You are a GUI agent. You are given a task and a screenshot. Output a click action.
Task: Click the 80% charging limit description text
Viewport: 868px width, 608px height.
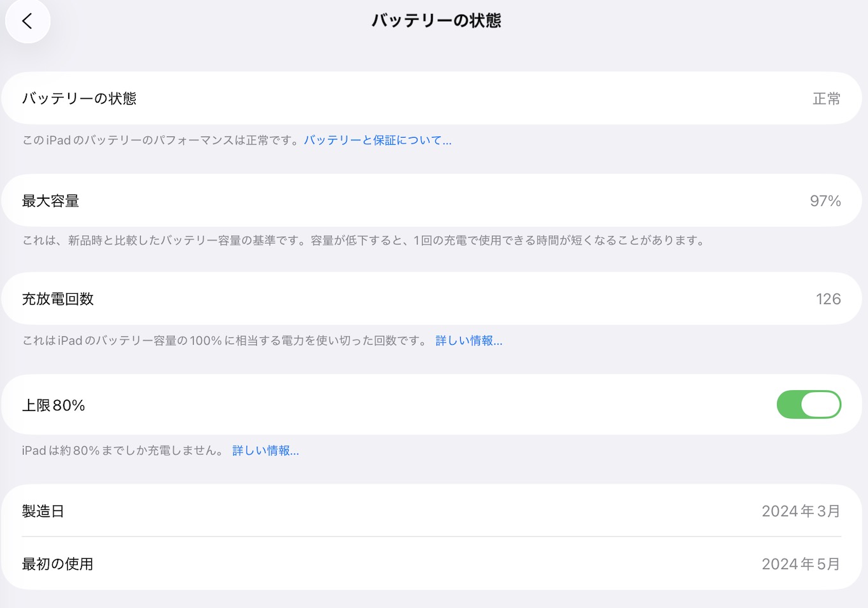(x=122, y=451)
